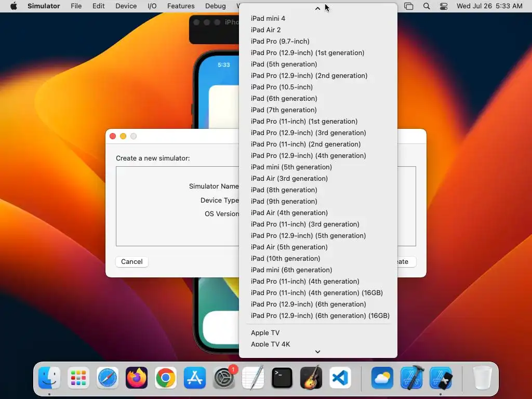Choose iPad Pro (12.9-inch) (6th generation)

(318, 304)
